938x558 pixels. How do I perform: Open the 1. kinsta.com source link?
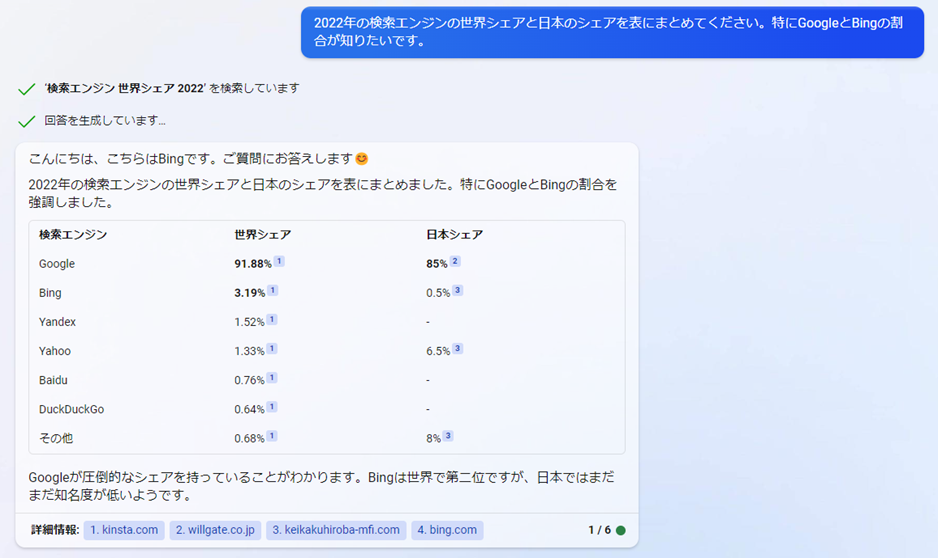tap(124, 530)
